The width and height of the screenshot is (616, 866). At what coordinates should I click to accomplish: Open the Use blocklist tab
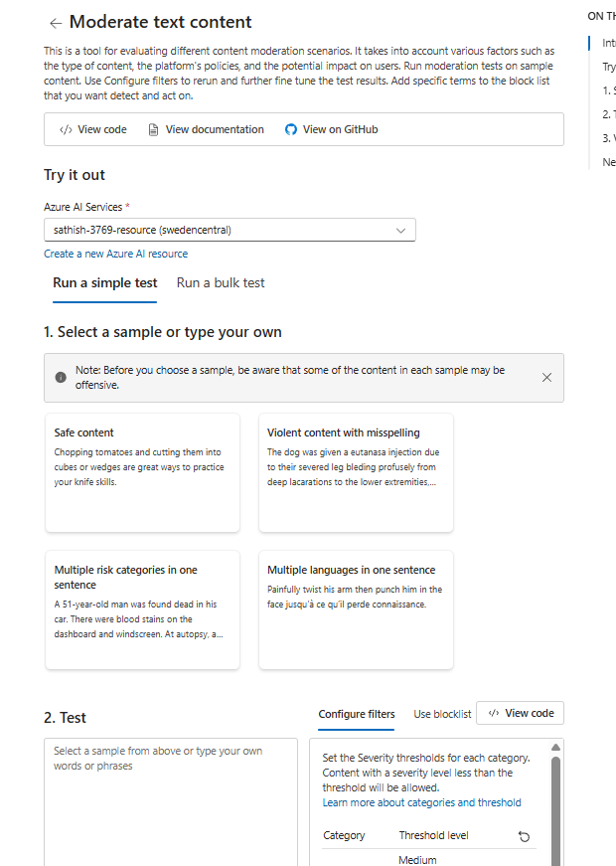pos(442,714)
